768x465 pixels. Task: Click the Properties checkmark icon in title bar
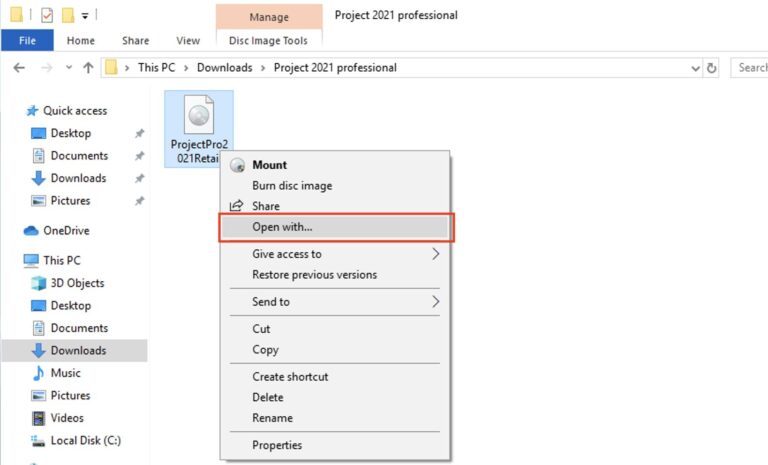pyautogui.click(x=47, y=15)
